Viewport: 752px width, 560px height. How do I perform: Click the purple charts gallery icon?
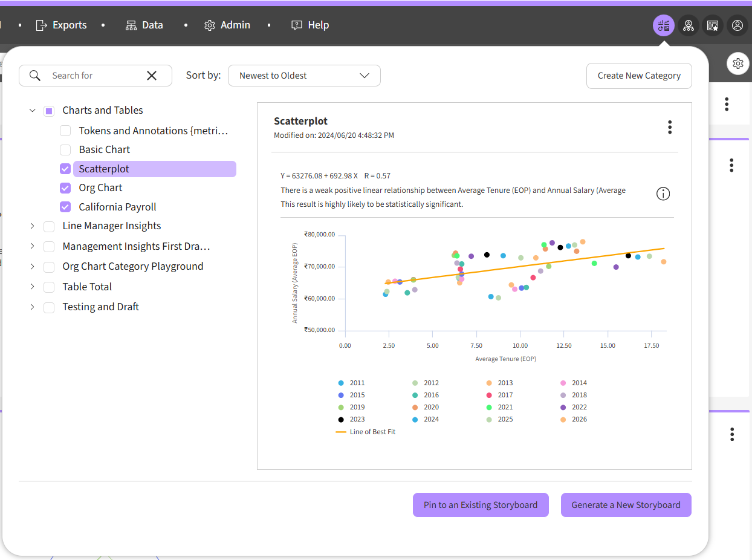[664, 25]
